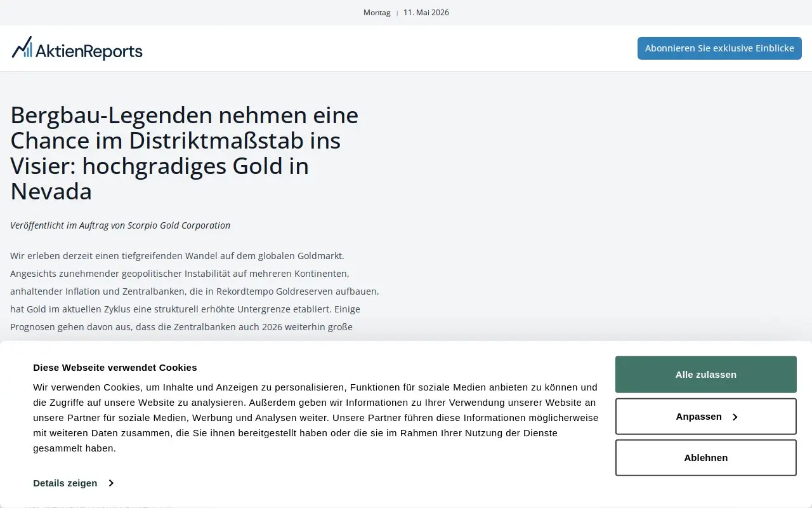Accept all cookies with Alle zulassen
This screenshot has width=812, height=508.
pos(706,375)
